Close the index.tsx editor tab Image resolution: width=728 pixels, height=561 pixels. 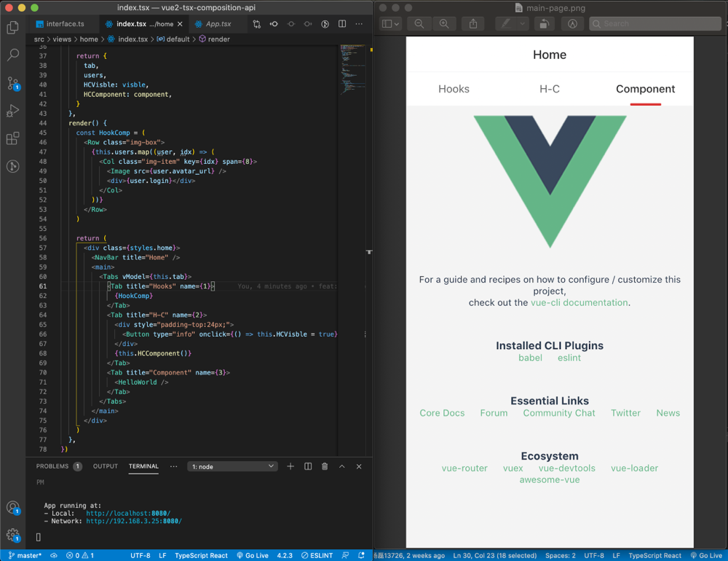pos(180,24)
